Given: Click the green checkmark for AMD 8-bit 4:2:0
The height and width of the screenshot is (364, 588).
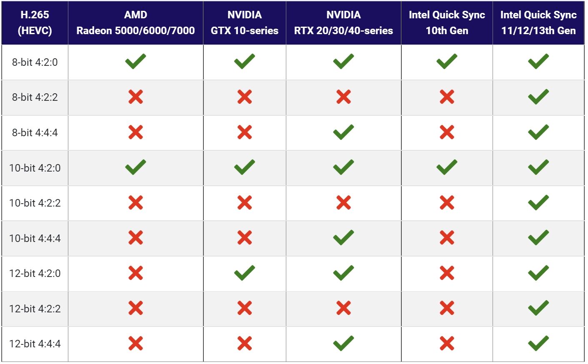Looking at the screenshot, I should (x=135, y=62).
